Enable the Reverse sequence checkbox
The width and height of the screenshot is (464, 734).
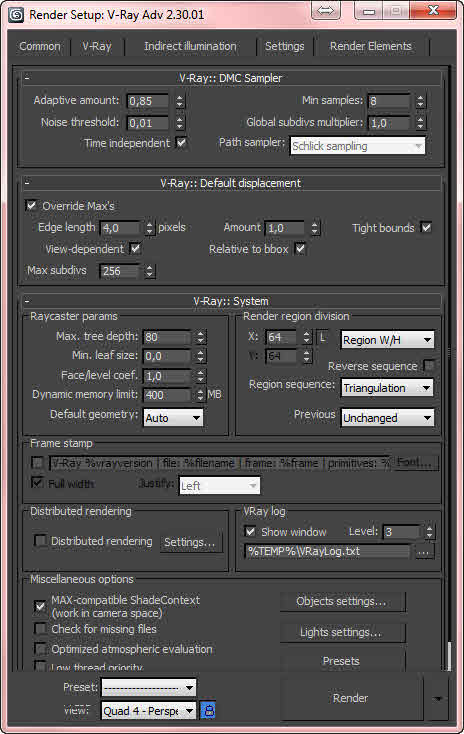(x=428, y=366)
